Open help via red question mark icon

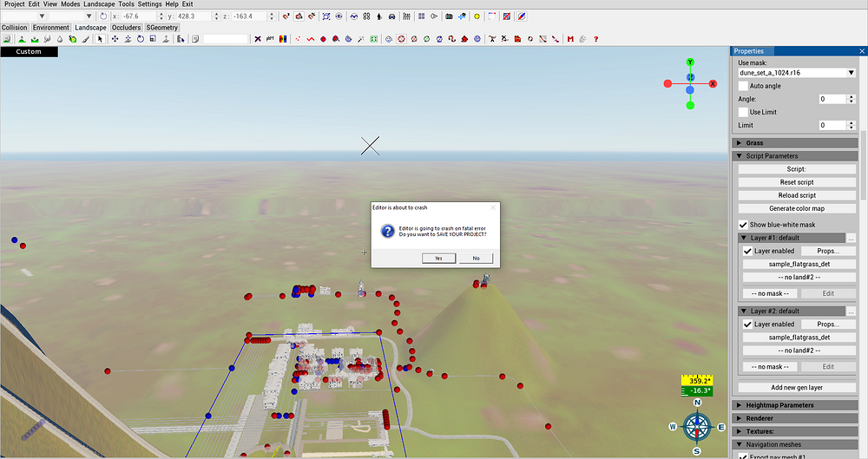pos(595,39)
